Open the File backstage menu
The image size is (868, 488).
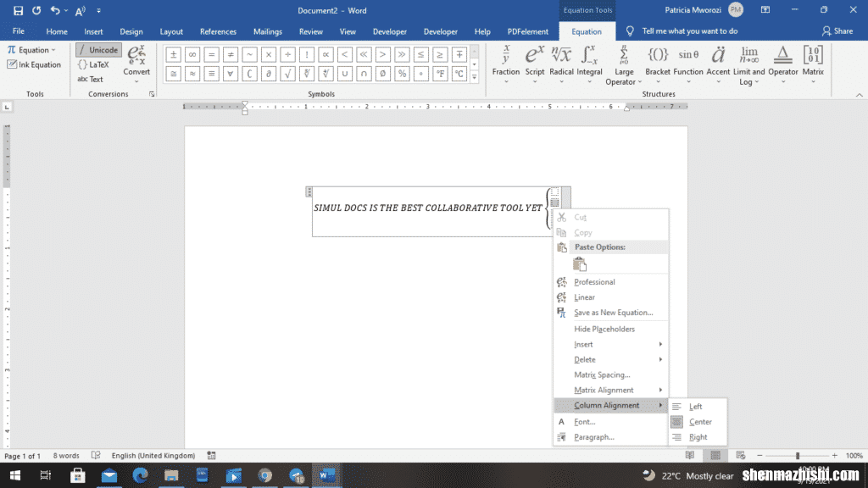tap(19, 31)
